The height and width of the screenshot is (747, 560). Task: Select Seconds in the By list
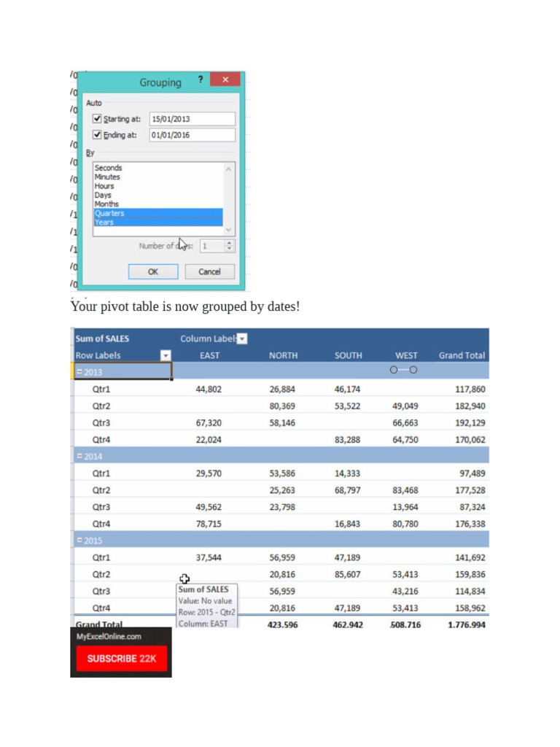click(x=108, y=168)
